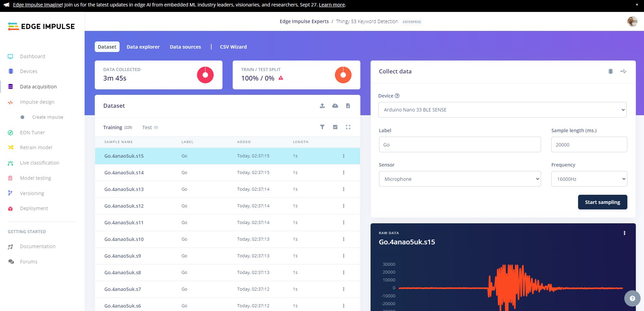Screen dimensions: 644x311
Task: Click the announcement megaphone icon
Action: pyautogui.click(x=6, y=5)
